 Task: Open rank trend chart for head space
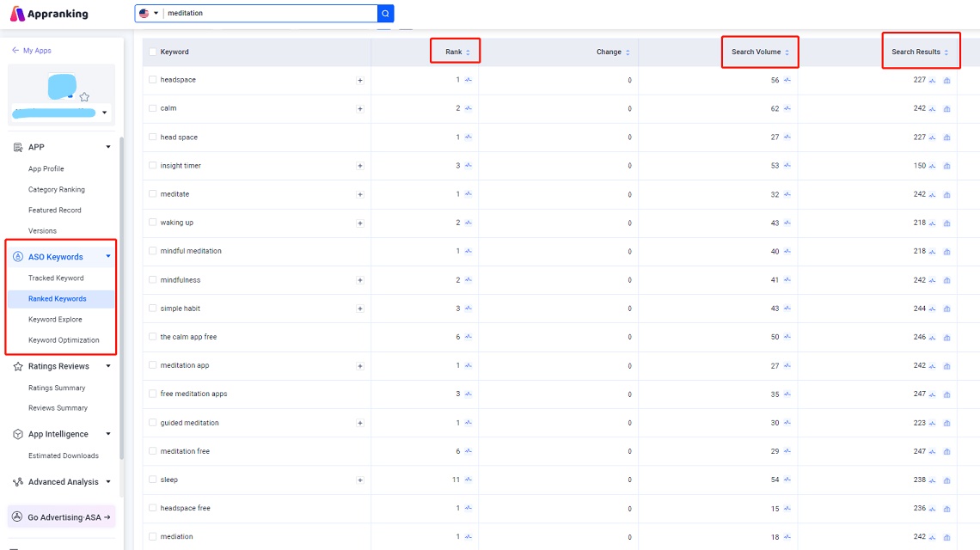pos(469,137)
